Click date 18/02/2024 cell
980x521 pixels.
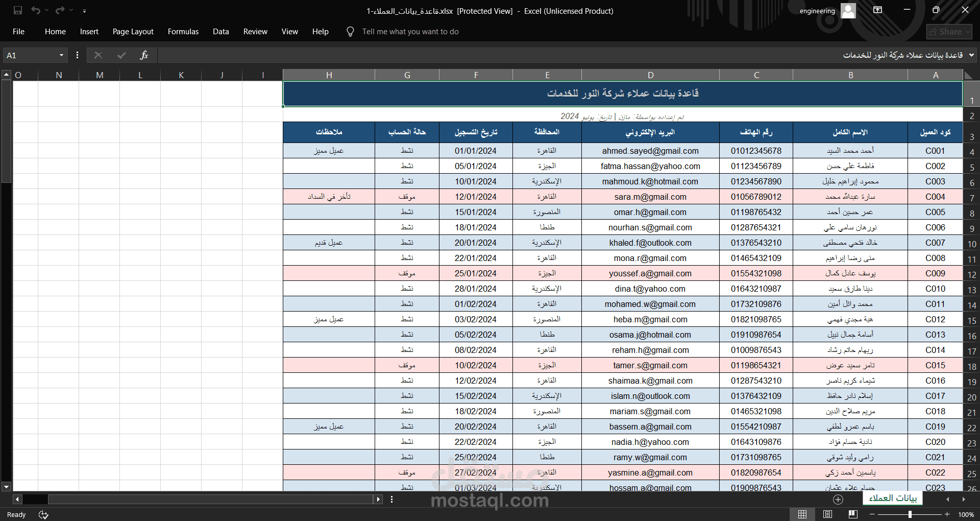[x=476, y=411]
